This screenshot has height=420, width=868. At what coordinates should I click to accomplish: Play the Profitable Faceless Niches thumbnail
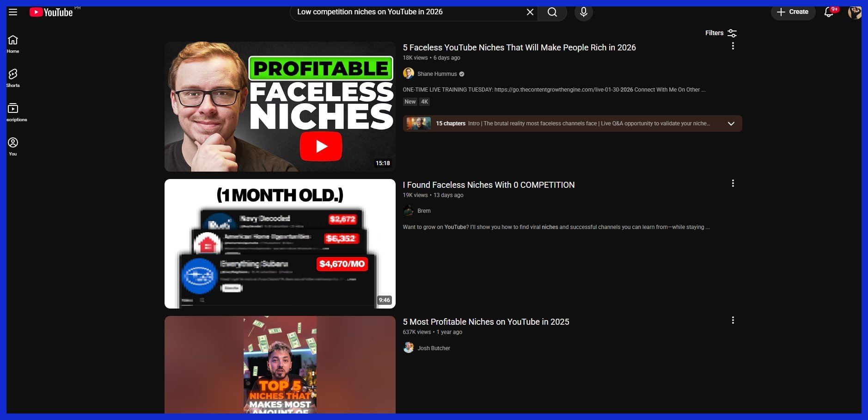coord(280,106)
